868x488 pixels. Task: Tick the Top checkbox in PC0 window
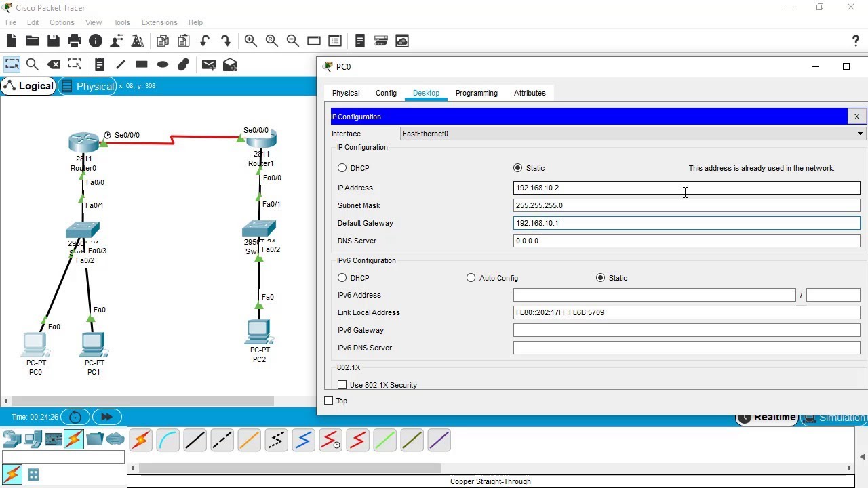329,401
